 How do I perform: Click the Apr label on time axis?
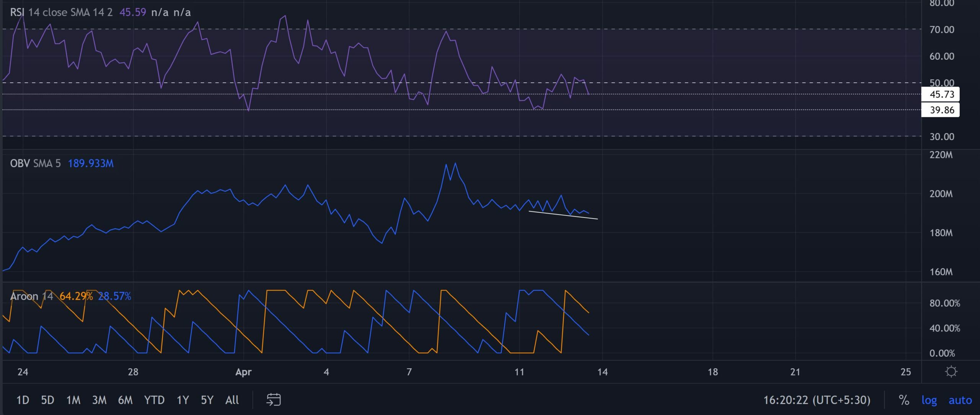coord(244,371)
